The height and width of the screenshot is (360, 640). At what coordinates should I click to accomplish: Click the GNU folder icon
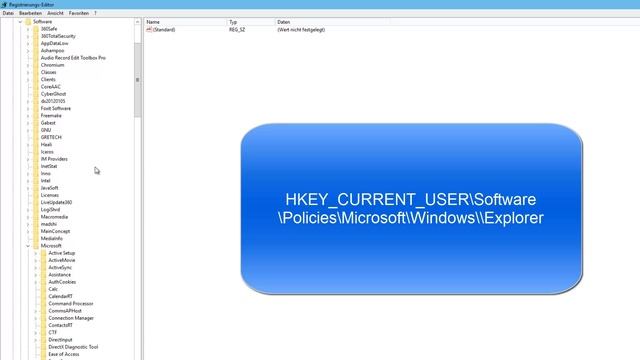pos(36,130)
